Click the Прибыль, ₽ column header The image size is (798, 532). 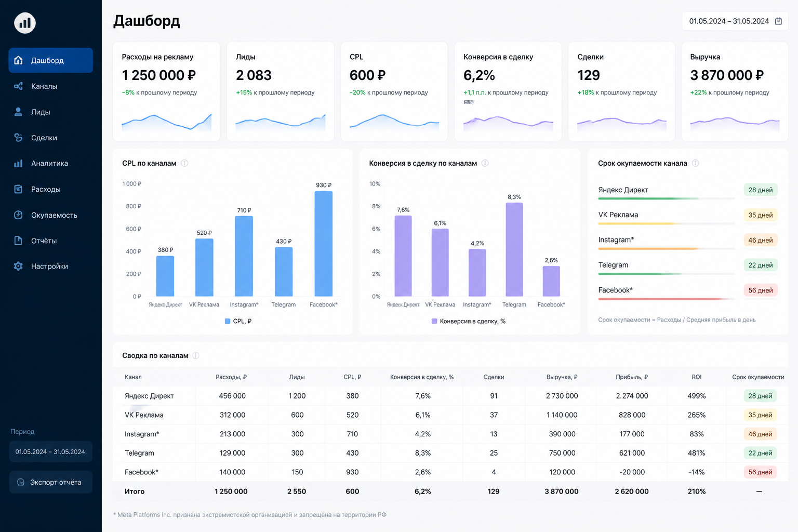coord(632,377)
